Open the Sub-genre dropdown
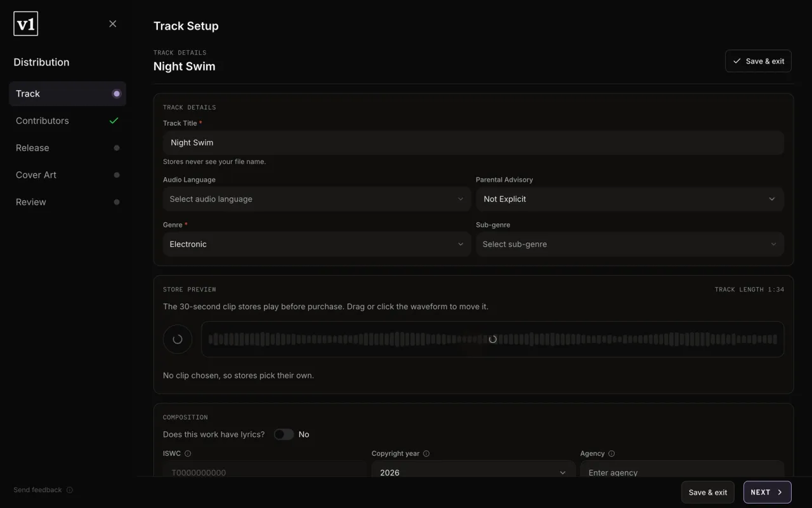Screen dimensions: 812x508 (x=630, y=244)
